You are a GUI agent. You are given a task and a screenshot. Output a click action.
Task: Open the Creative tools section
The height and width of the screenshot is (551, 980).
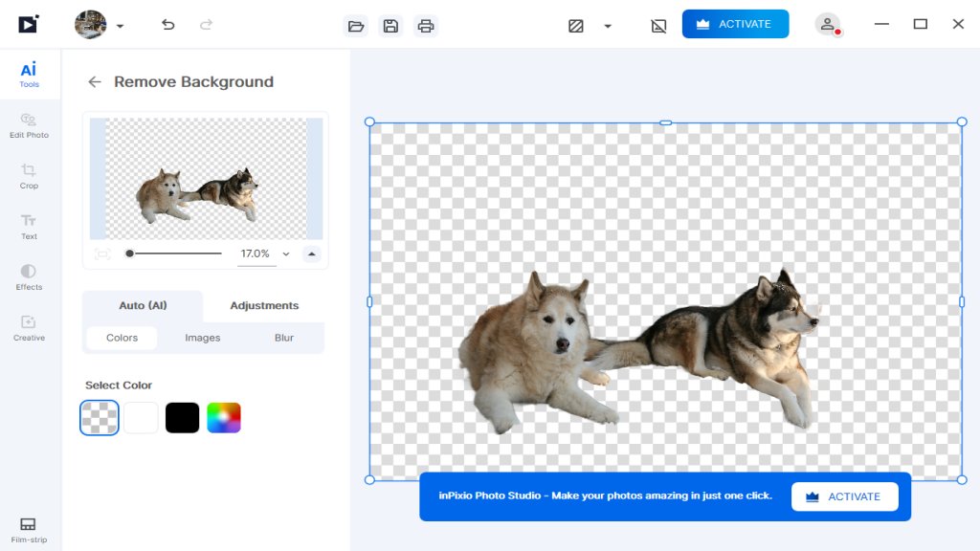[29, 328]
